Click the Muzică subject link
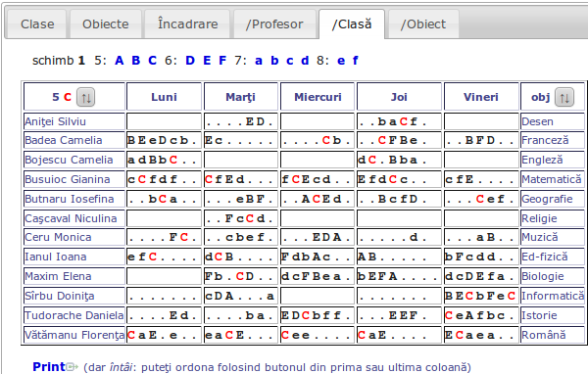 [540, 237]
